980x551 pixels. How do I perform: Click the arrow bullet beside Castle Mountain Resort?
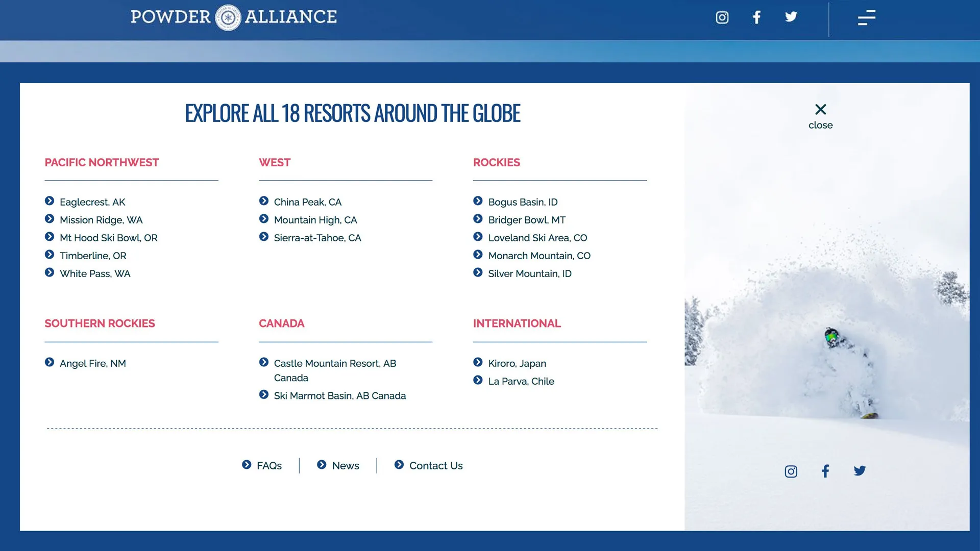click(264, 362)
